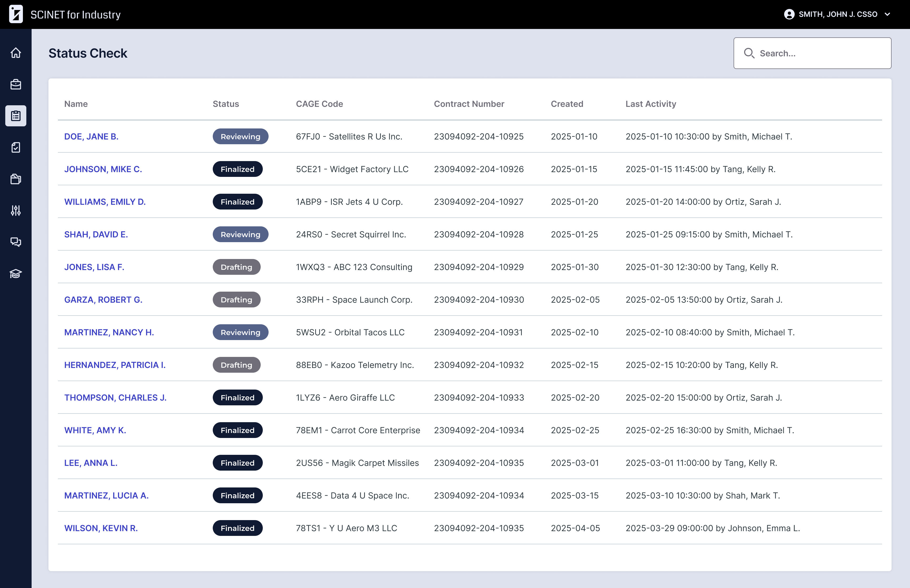This screenshot has height=588, width=910.
Task: Click the stacked folders sidebar icon
Action: coord(16,179)
